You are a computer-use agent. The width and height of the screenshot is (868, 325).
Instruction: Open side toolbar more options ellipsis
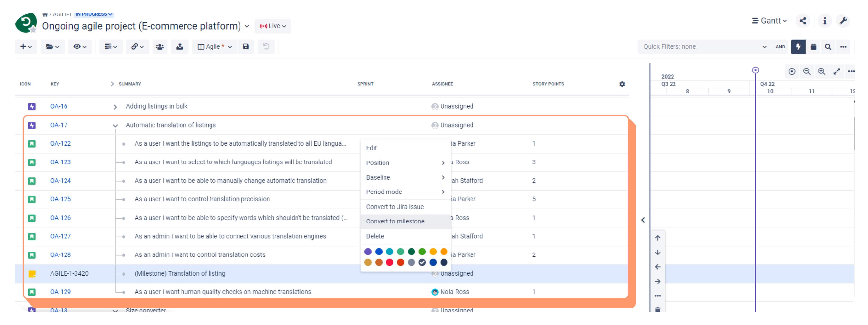click(658, 296)
